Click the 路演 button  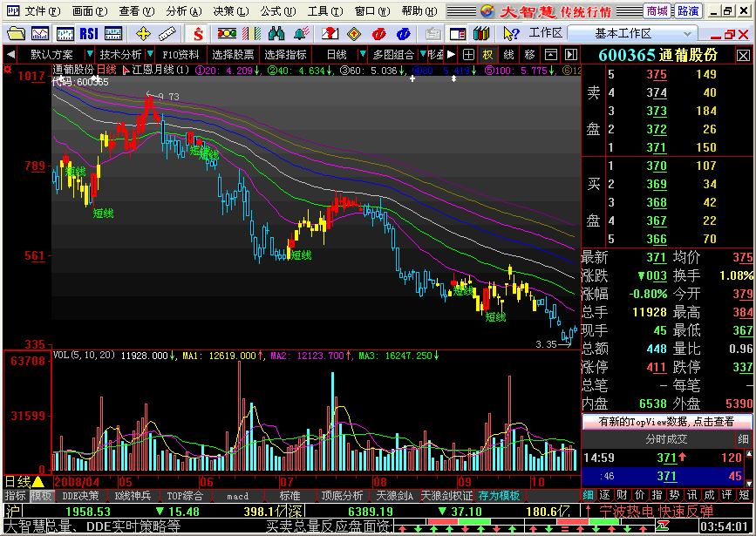point(687,11)
